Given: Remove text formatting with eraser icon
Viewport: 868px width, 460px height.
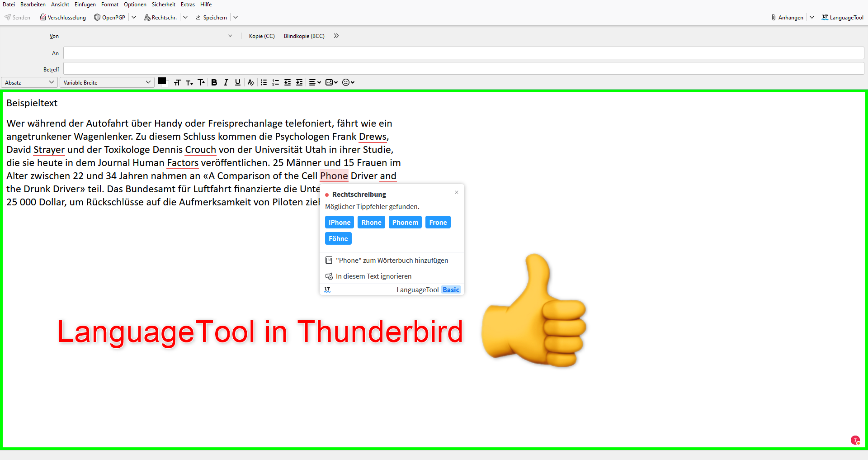Looking at the screenshot, I should click(x=251, y=82).
